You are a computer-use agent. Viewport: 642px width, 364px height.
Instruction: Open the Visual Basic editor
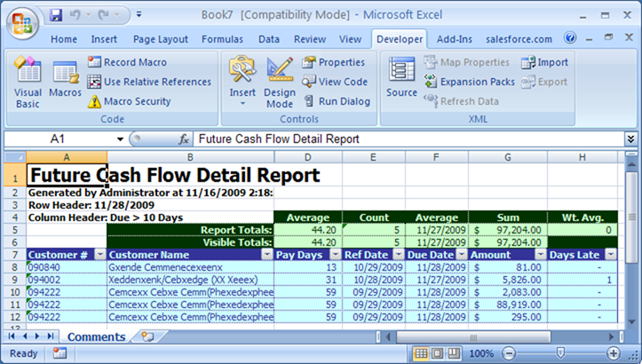[28, 82]
